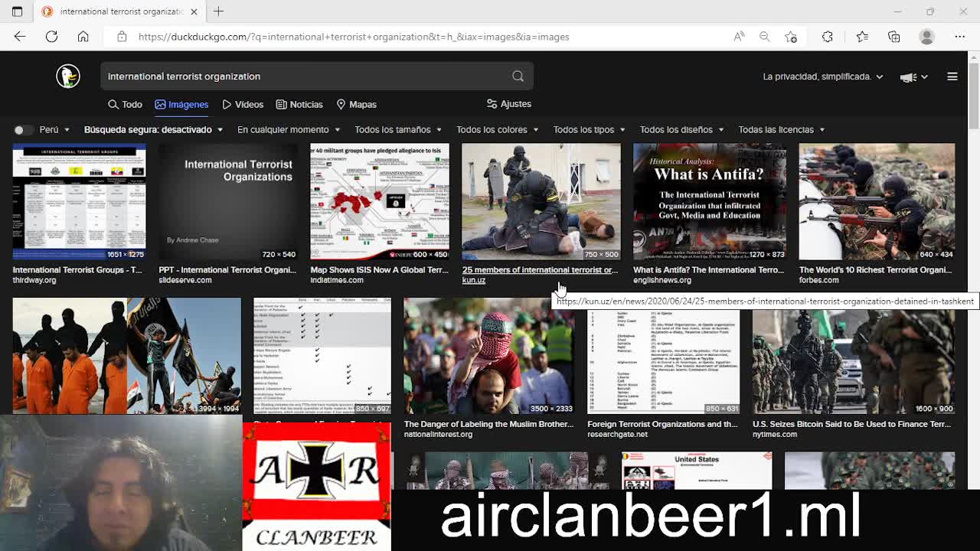Open browser settings and more menu
The height and width of the screenshot is (551, 980).
click(x=960, y=37)
